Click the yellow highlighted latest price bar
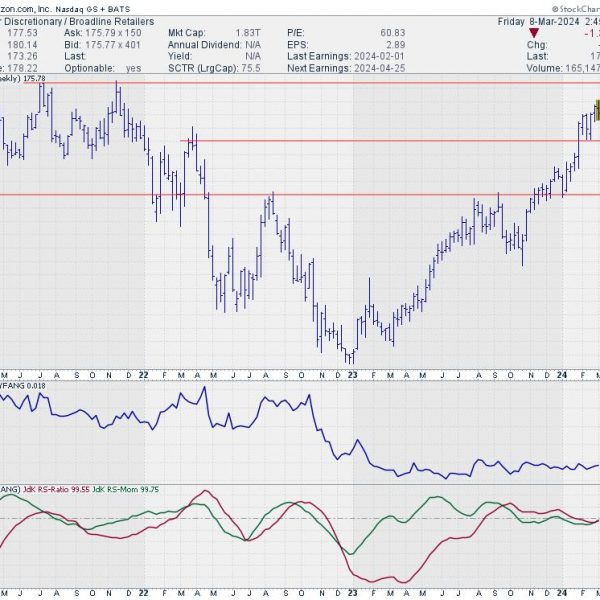The image size is (600, 600). point(597,110)
